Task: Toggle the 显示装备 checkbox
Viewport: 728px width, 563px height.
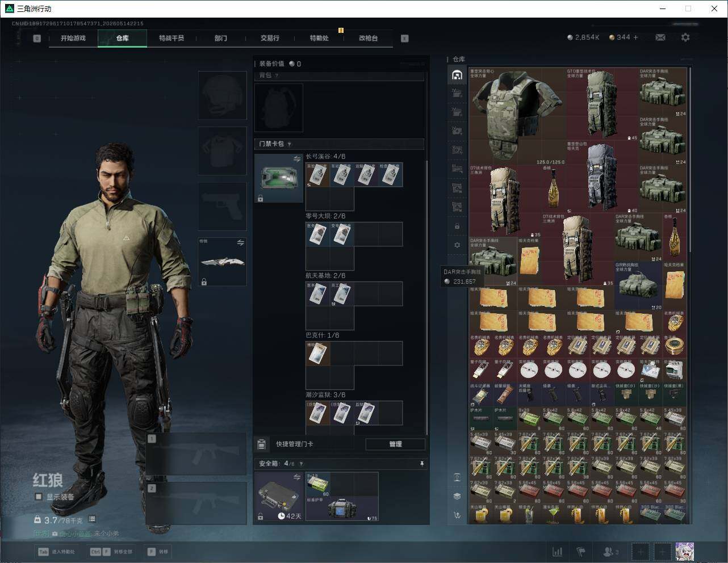Action: point(39,497)
